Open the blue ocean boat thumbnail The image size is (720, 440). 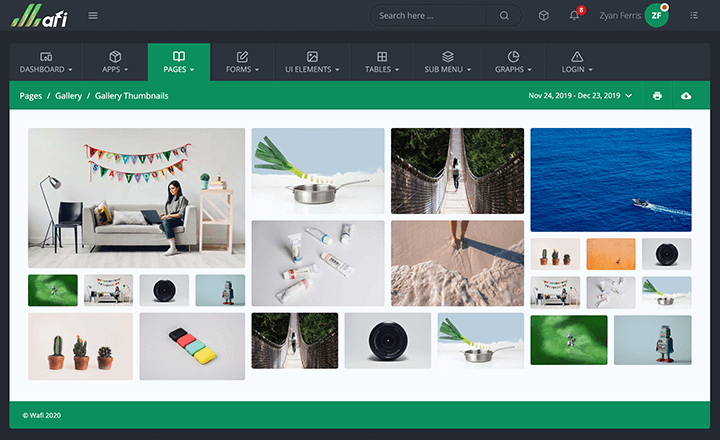(x=610, y=180)
